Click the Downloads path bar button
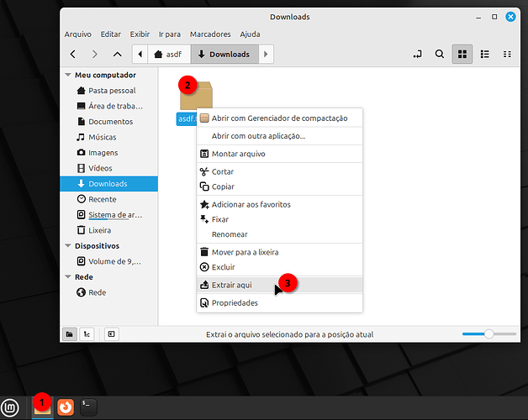The image size is (528, 420). [x=224, y=55]
